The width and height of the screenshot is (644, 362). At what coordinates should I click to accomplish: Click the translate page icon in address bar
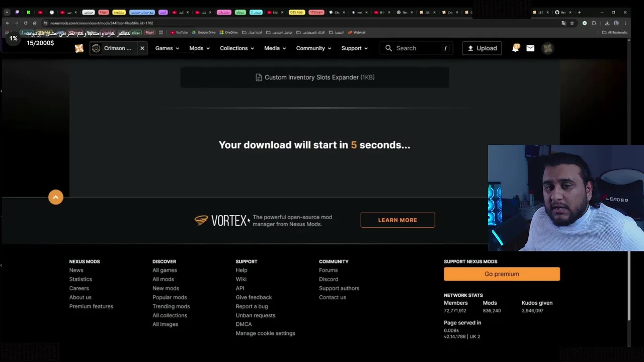(563, 23)
